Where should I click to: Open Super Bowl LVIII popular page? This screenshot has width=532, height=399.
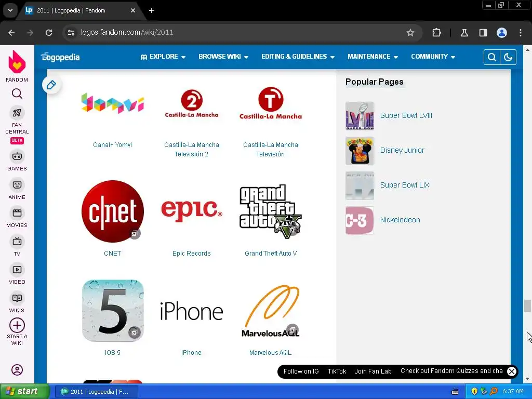tap(406, 115)
